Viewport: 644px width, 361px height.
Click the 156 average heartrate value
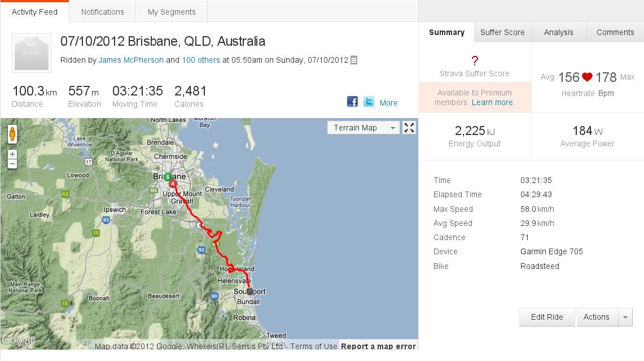click(569, 77)
